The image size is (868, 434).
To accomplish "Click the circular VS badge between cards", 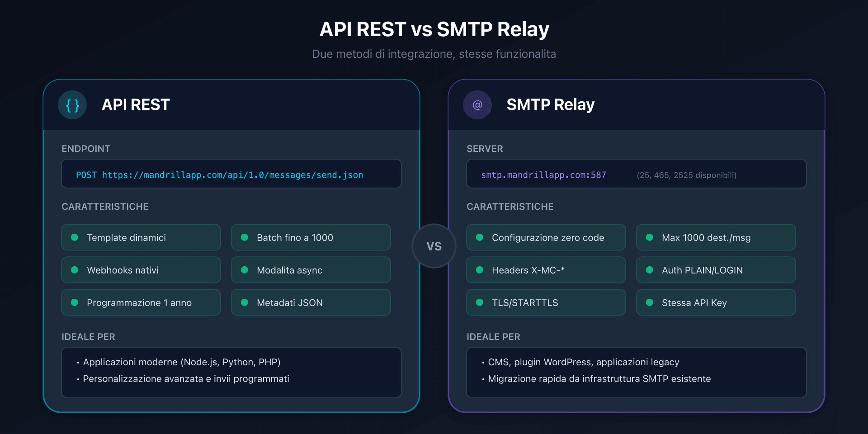I will tap(434, 246).
